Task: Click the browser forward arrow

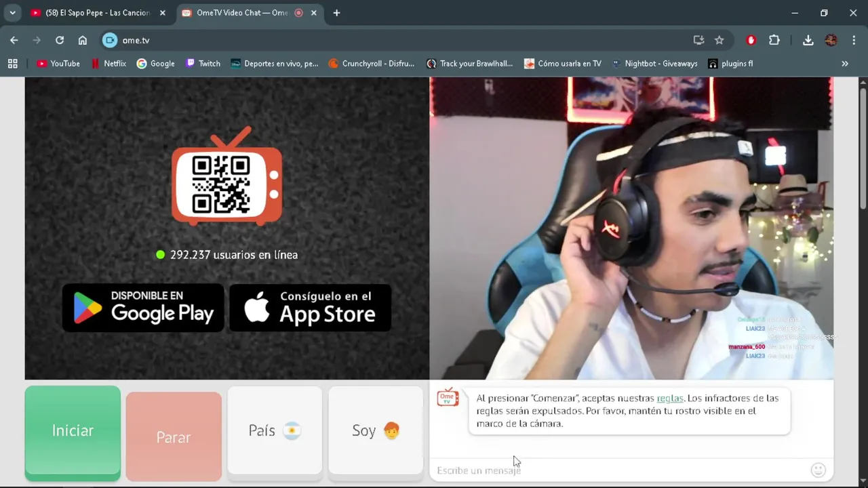Action: click(x=37, y=40)
